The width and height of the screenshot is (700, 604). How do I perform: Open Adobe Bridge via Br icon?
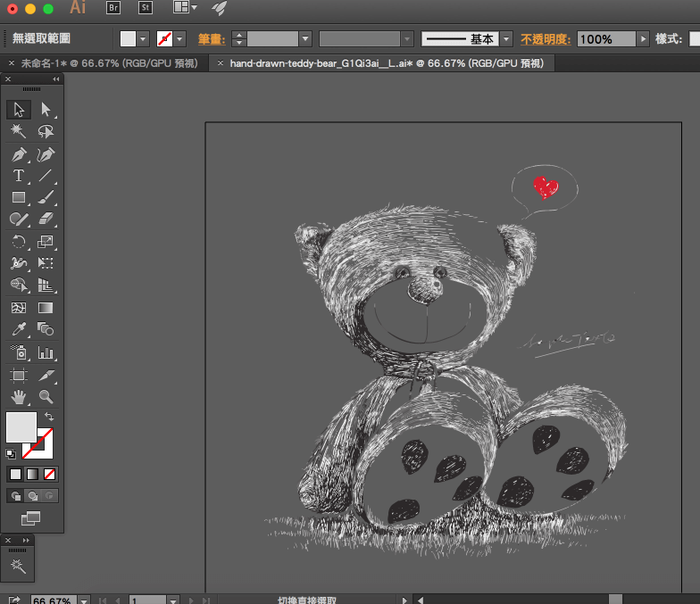click(x=113, y=8)
